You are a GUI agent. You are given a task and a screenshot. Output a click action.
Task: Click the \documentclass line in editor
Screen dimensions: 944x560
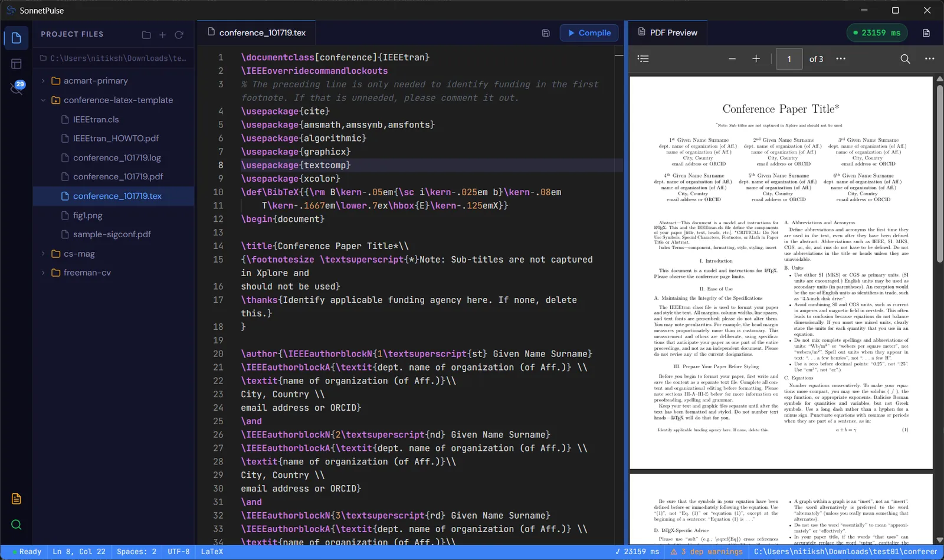(x=335, y=57)
